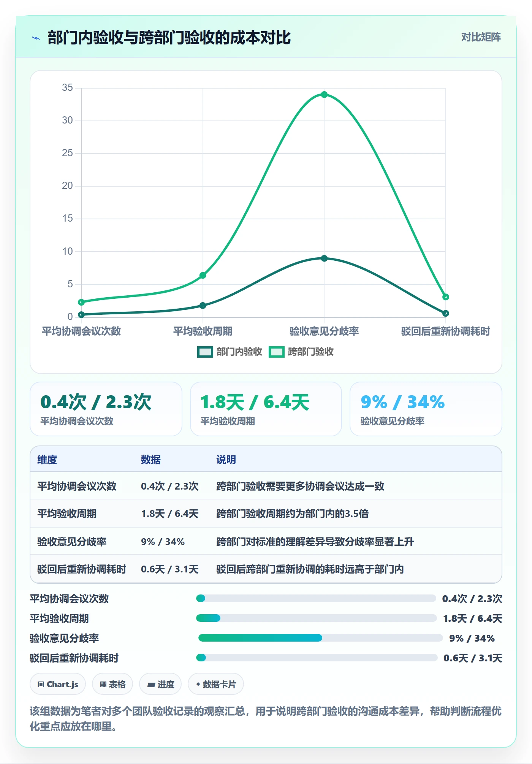This screenshot has width=532, height=764.
Task: Click the Chart.js tag chip
Action: [58, 684]
